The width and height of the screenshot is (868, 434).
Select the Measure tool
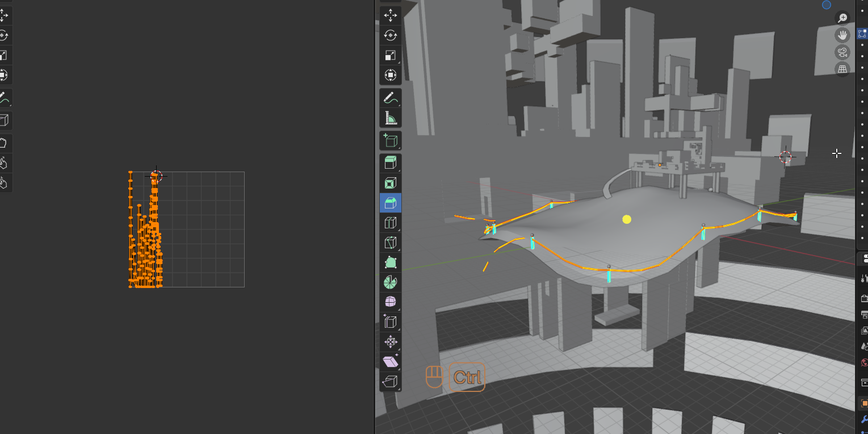tap(391, 118)
